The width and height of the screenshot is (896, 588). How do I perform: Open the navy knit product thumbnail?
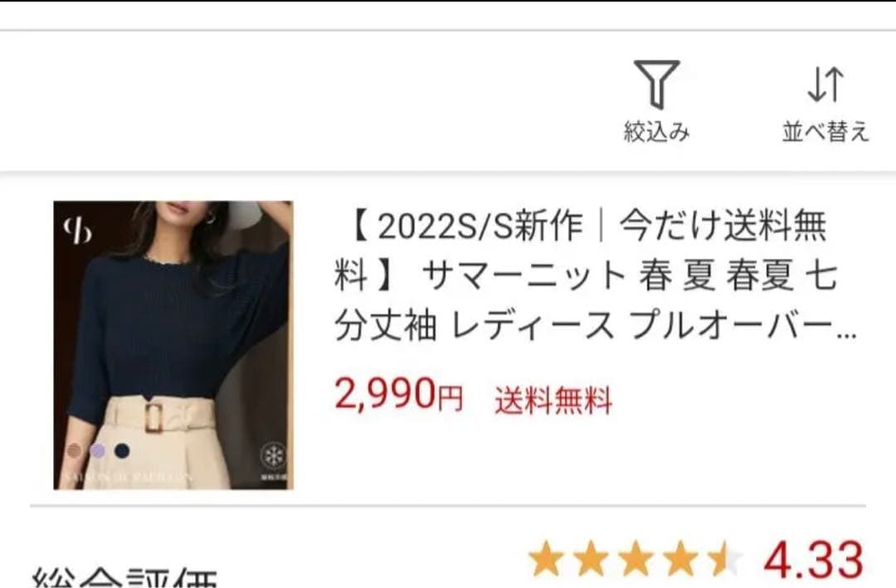click(173, 345)
